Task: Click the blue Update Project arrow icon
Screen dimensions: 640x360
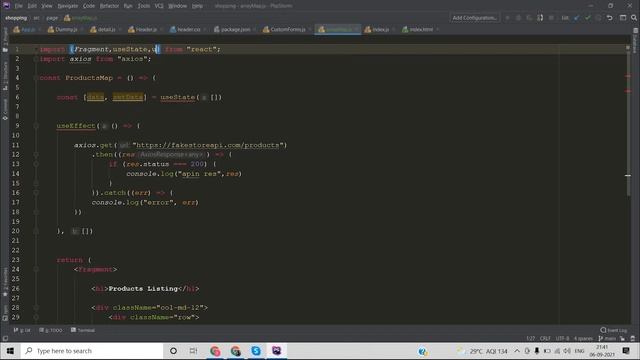Action: point(577,18)
